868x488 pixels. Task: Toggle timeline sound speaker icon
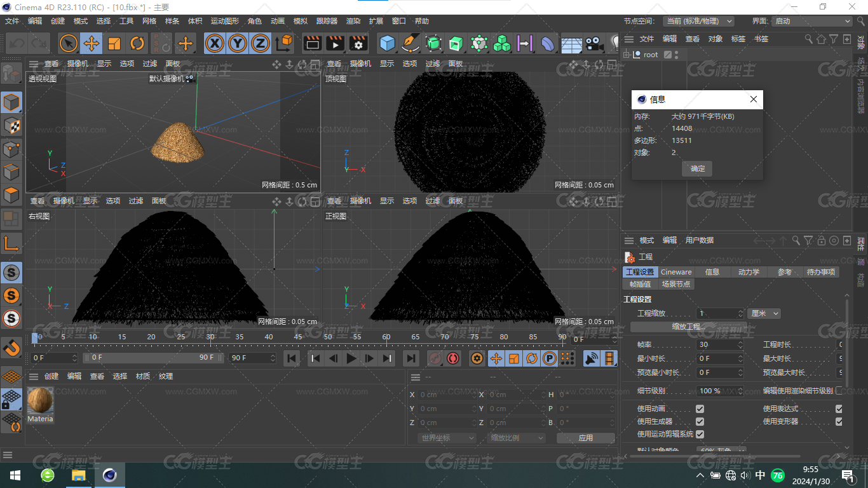tap(591, 358)
